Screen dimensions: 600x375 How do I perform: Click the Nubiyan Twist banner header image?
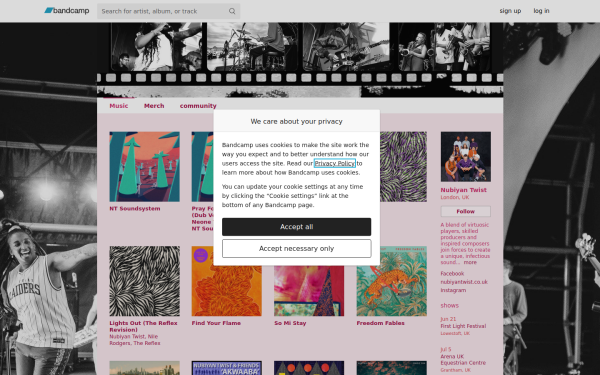300,60
